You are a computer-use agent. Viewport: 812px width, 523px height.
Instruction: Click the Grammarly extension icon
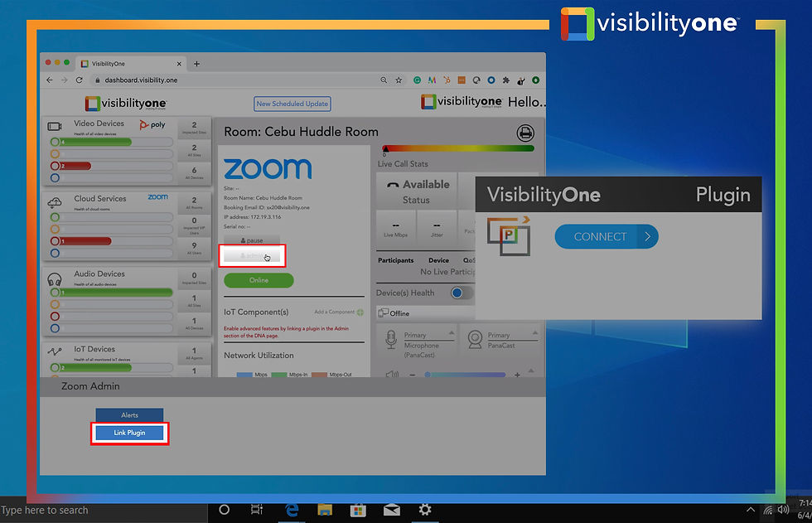coord(417,80)
